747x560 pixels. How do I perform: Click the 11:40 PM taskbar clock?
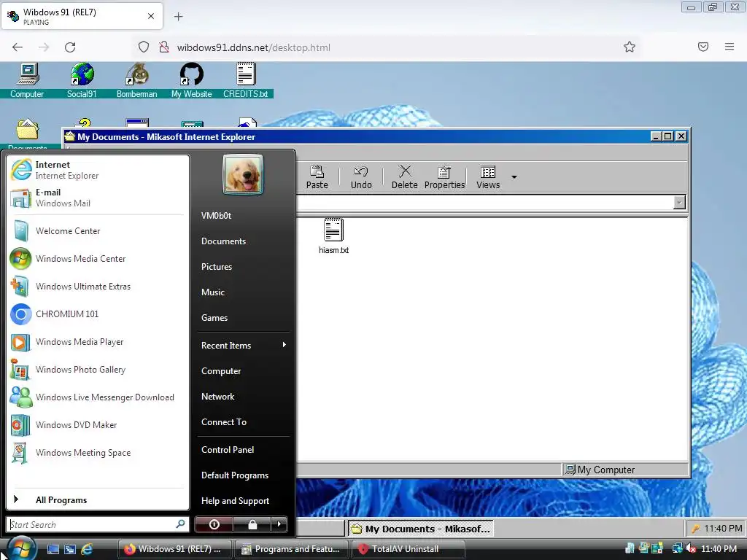click(719, 549)
